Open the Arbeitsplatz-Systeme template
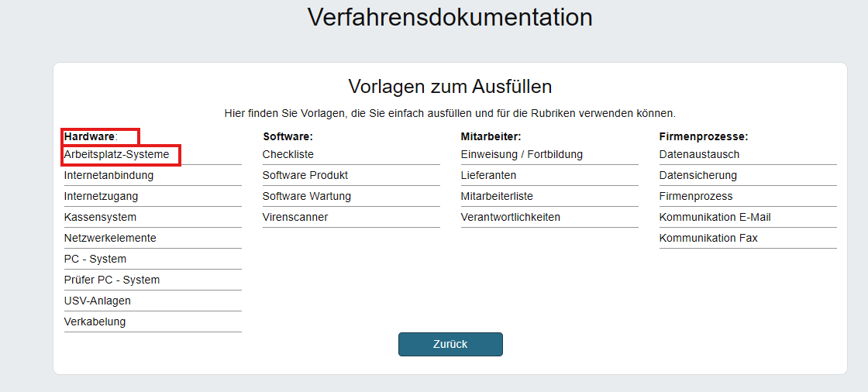Viewport: 868px width, 392px height. (117, 154)
